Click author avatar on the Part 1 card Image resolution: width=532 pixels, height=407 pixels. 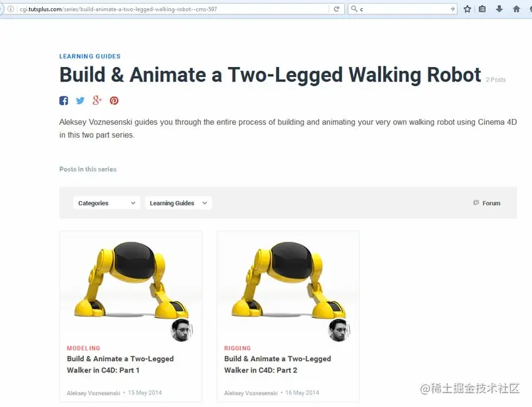[x=182, y=330]
